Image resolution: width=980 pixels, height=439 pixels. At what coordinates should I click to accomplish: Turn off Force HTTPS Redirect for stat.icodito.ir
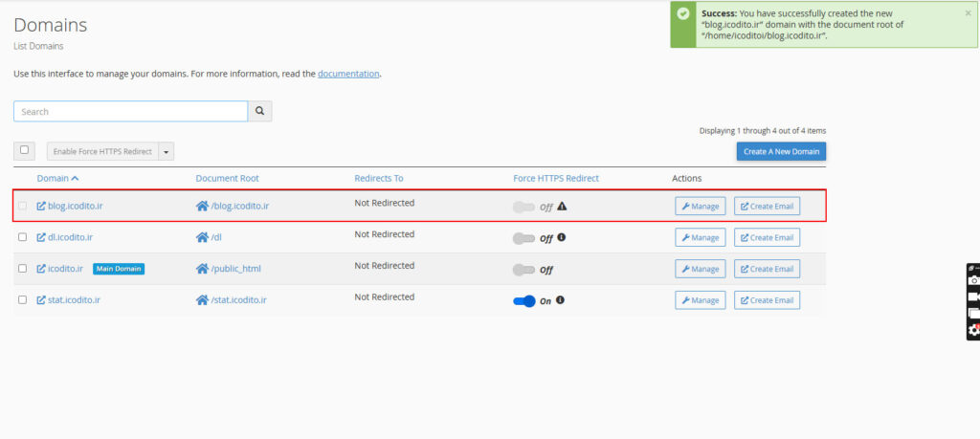(523, 301)
